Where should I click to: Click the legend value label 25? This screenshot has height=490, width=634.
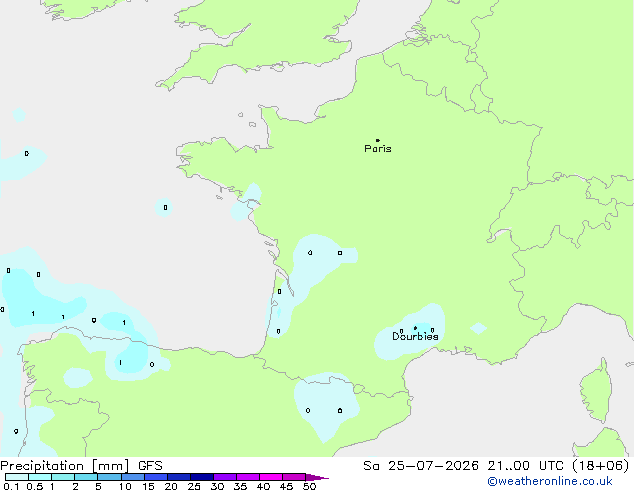click(194, 486)
